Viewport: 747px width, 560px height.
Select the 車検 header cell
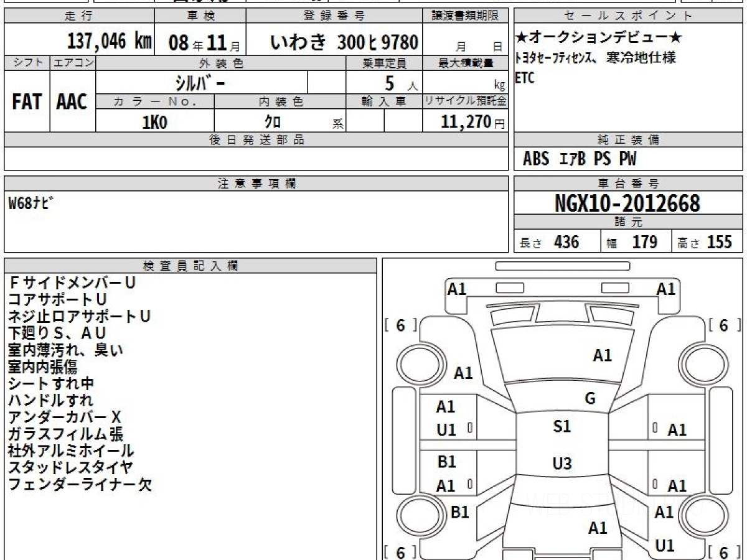pyautogui.click(x=200, y=16)
